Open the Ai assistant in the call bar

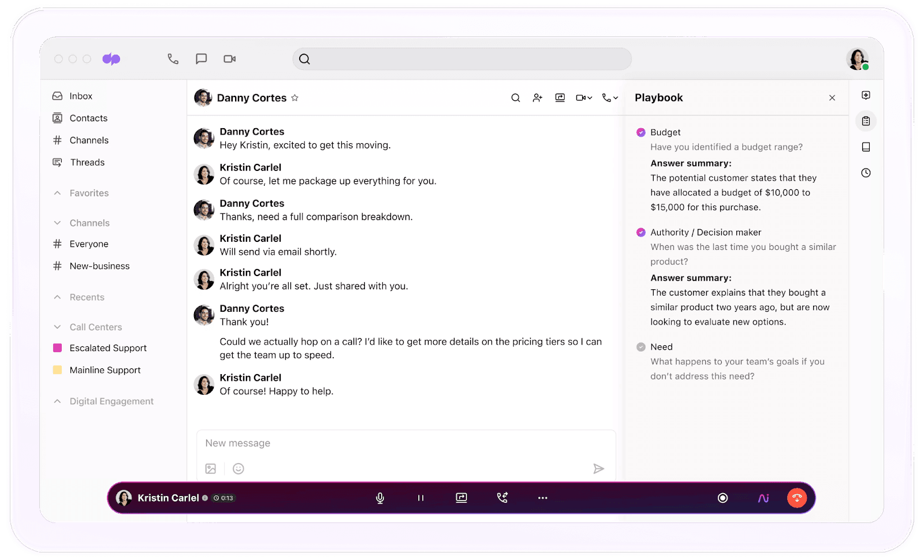coord(762,497)
